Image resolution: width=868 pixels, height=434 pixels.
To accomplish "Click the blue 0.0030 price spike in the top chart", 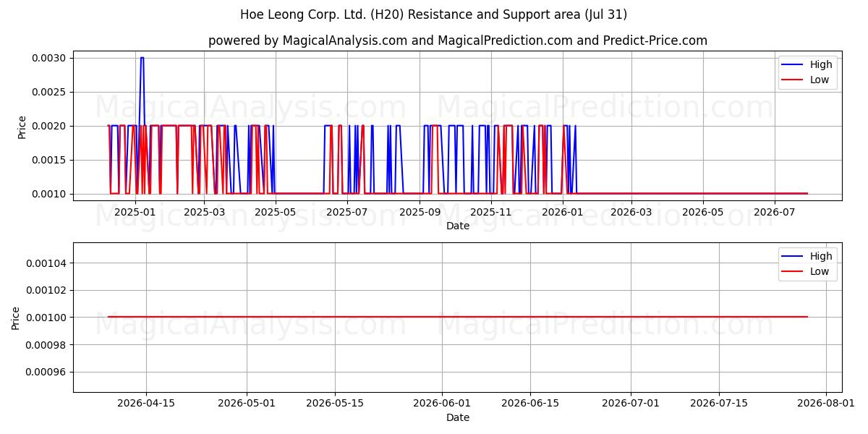I will 142,58.
